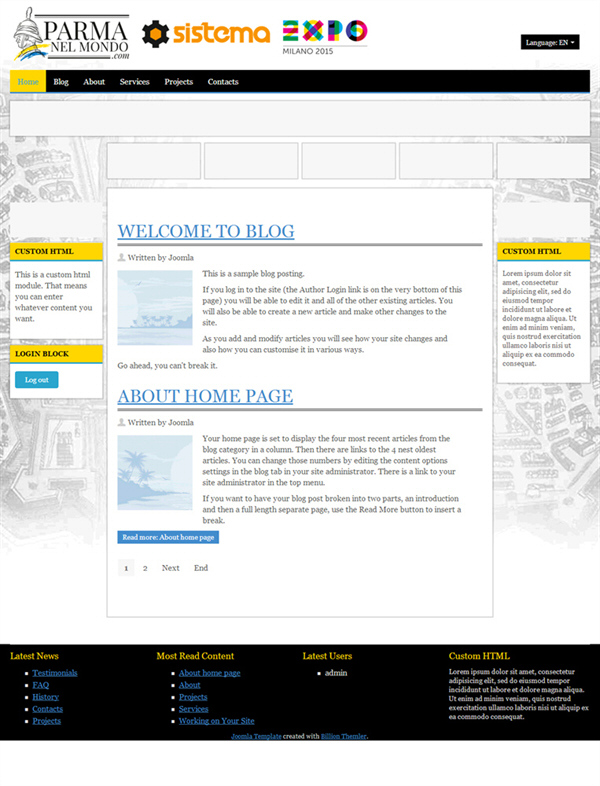The height and width of the screenshot is (786, 600).
Task: Select the Home menu item
Action: [x=28, y=82]
